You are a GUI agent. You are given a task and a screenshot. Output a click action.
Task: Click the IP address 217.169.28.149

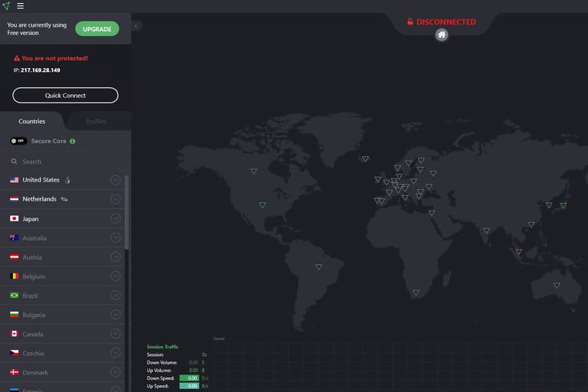[x=40, y=70]
